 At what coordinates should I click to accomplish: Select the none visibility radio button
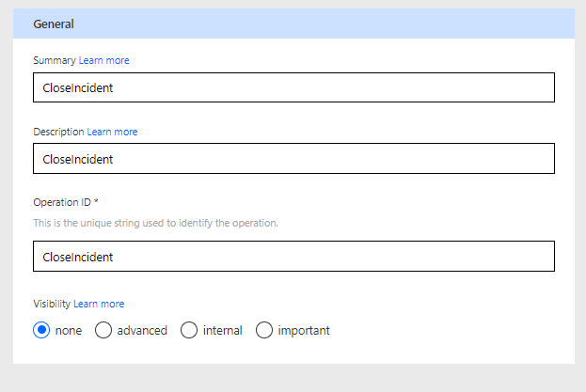coord(41,330)
